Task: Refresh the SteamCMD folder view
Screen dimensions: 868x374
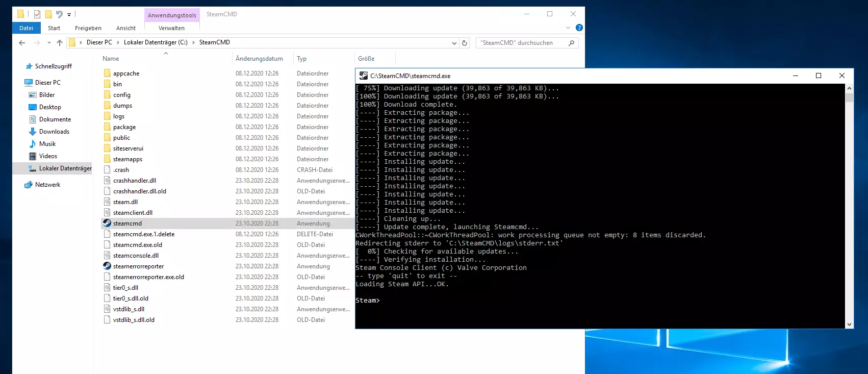Action: 465,43
